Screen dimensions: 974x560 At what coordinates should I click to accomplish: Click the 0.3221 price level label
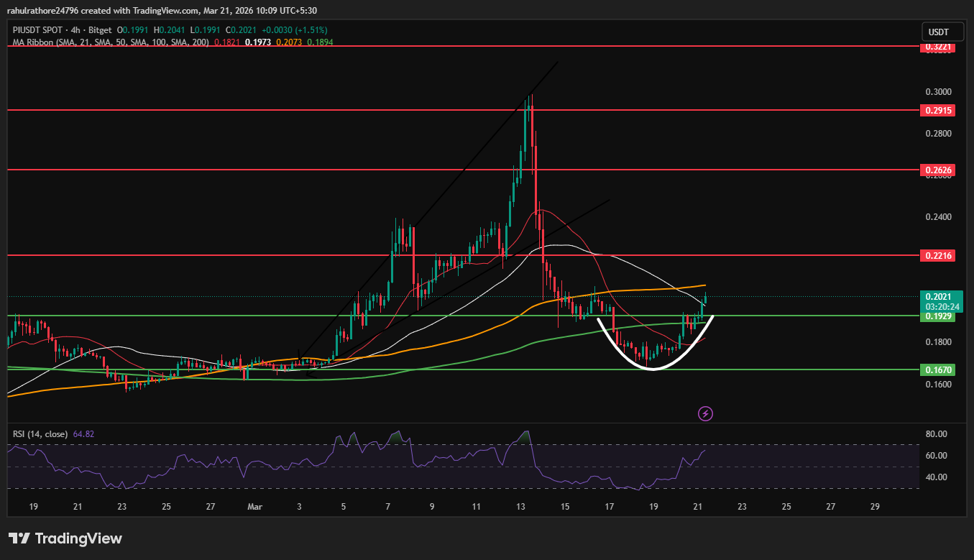pyautogui.click(x=938, y=47)
